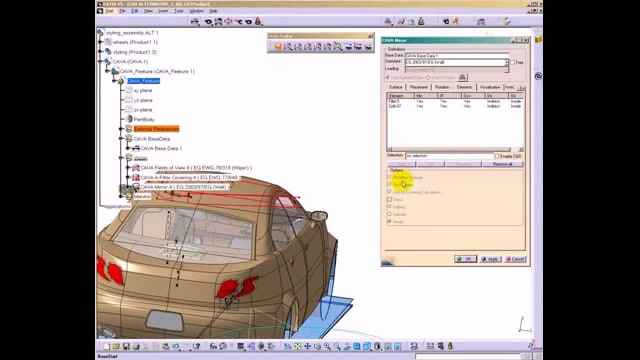Viewport: 640px width, 360px height.
Task: Select the Inside radio button
Action: [389, 222]
